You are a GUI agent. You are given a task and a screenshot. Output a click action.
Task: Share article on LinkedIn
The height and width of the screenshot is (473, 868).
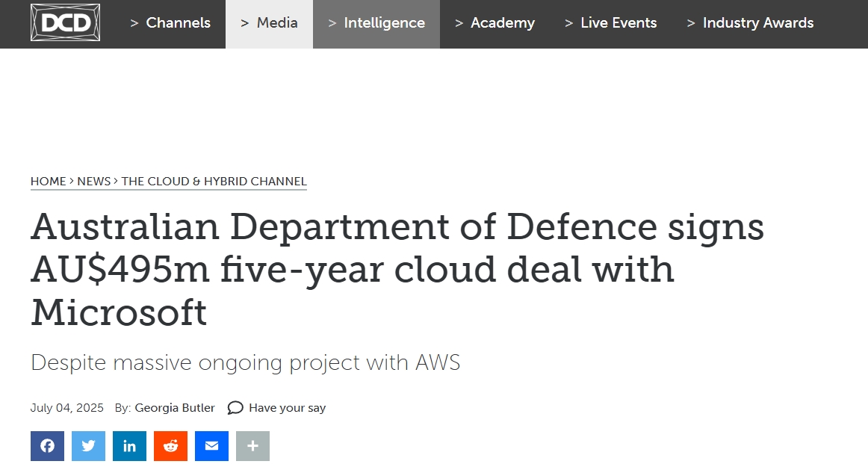[x=129, y=446]
